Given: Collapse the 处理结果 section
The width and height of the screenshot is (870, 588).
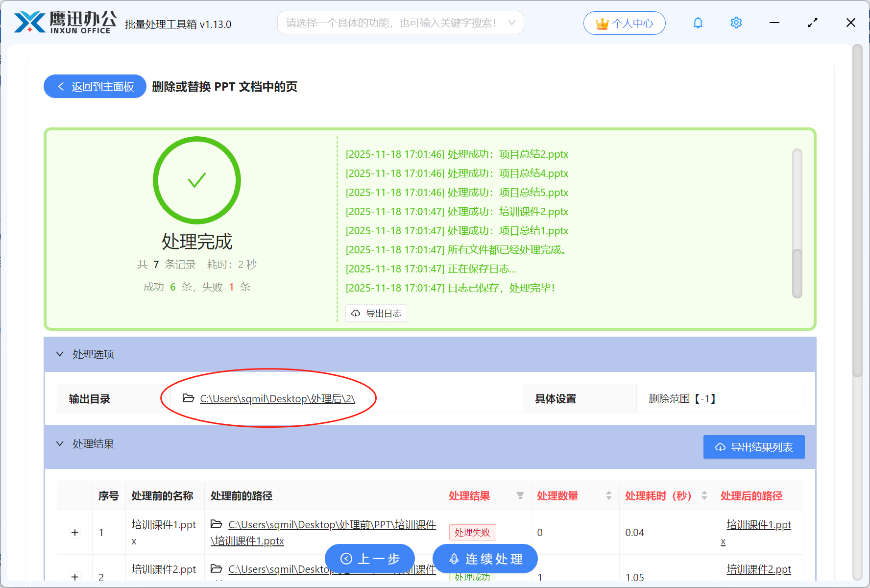Looking at the screenshot, I should (x=60, y=443).
